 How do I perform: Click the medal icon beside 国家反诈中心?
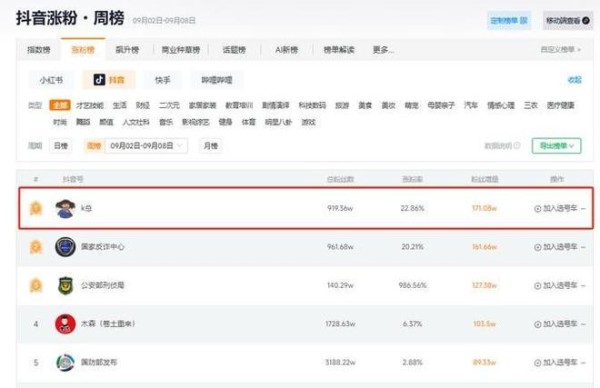[36, 247]
